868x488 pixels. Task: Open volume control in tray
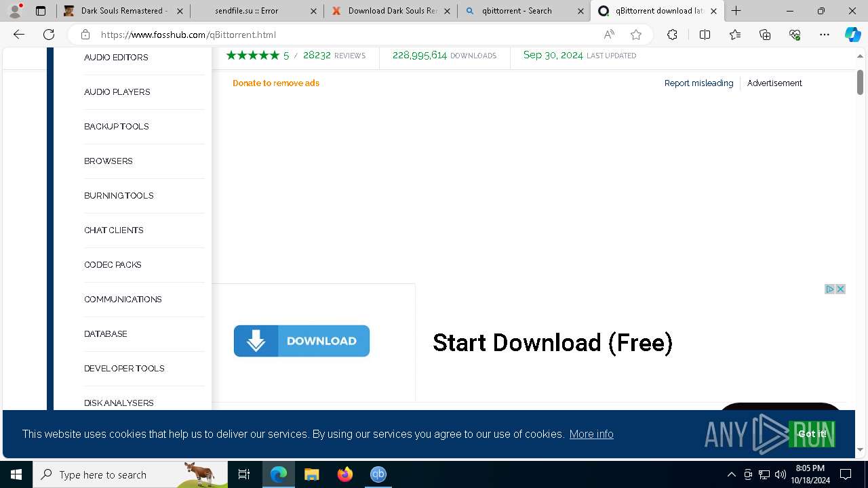[781, 474]
